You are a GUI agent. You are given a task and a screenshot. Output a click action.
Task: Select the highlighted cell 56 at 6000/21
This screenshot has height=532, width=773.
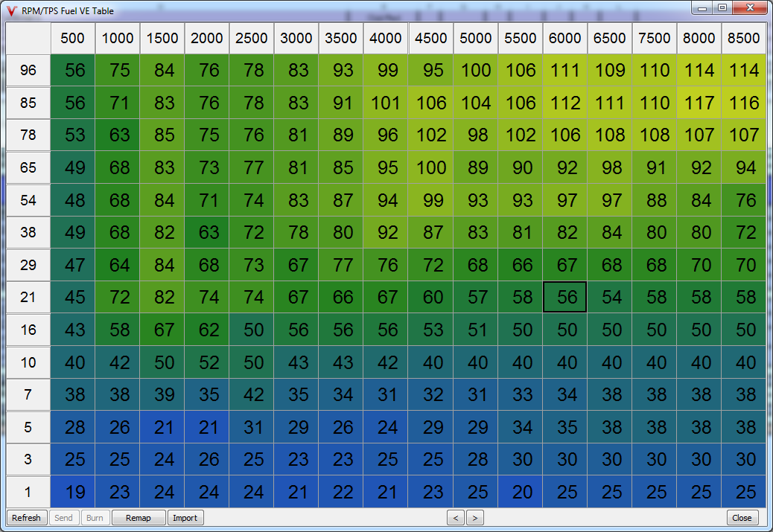[x=565, y=297]
